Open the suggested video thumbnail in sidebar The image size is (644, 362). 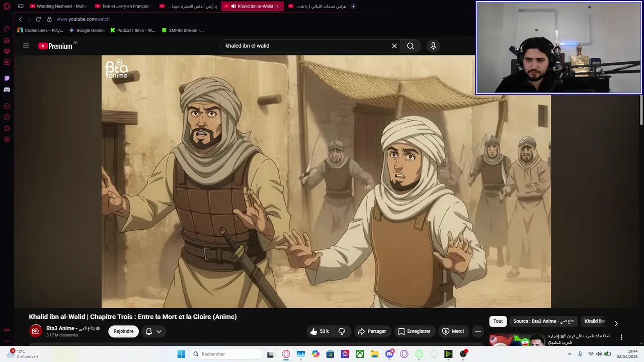[x=517, y=340]
